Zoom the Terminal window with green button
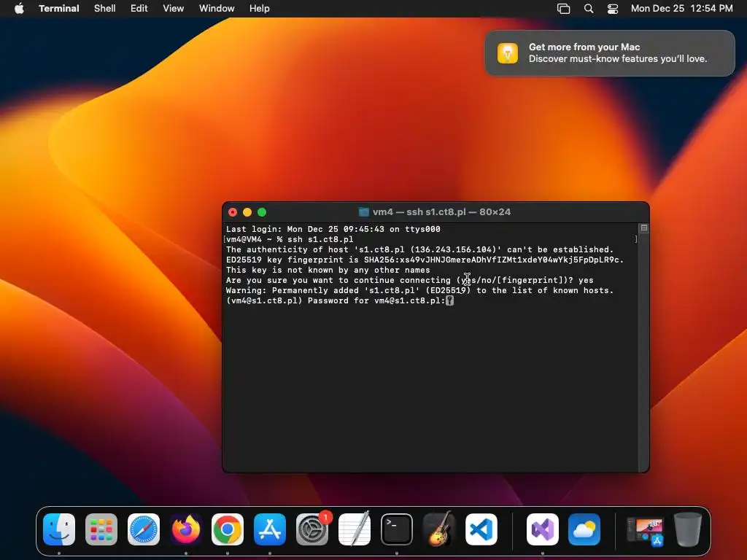This screenshot has height=560, width=747. (x=262, y=212)
